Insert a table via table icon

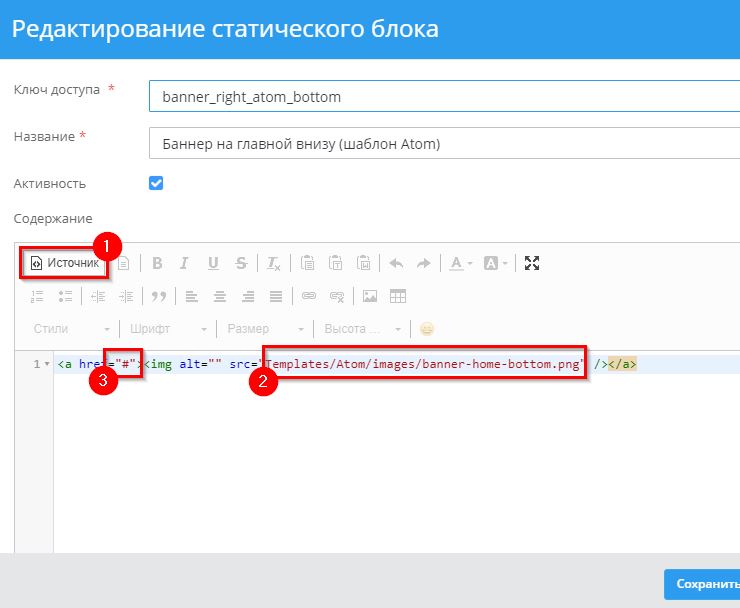(398, 296)
